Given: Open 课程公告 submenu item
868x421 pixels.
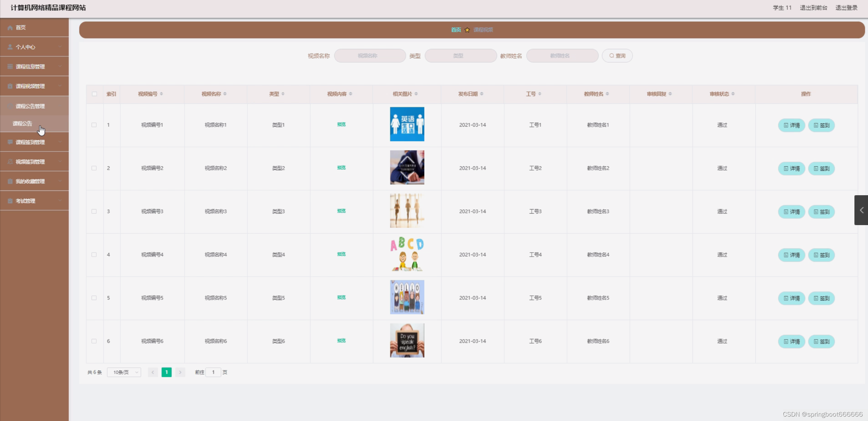Looking at the screenshot, I should (22, 124).
